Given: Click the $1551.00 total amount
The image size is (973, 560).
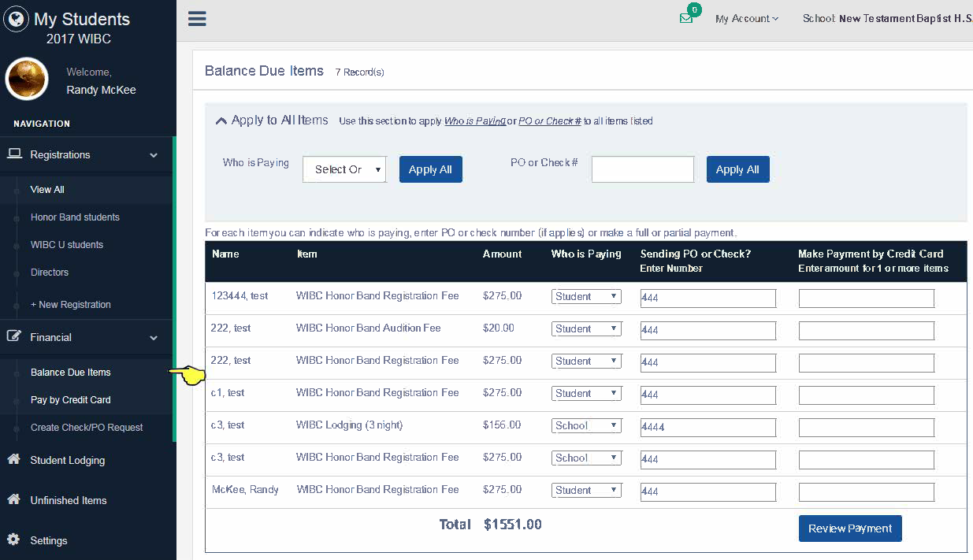Looking at the screenshot, I should coord(513,524).
